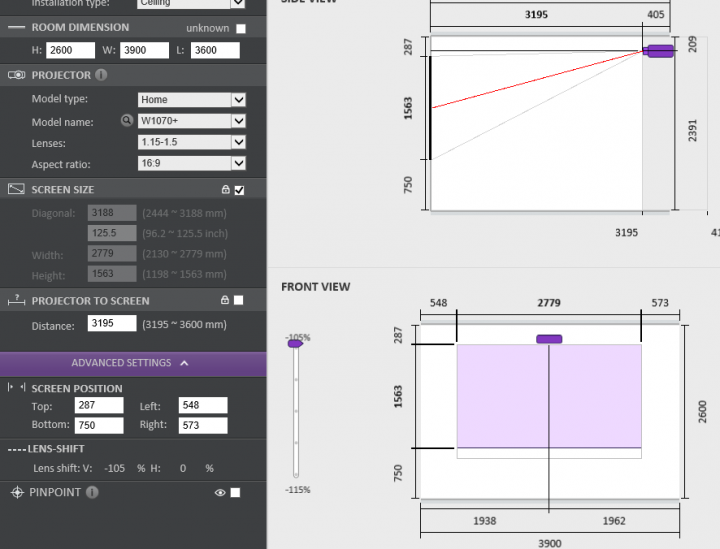Viewport: 720px width, 549px height.
Task: Click the vertical lens shift slider track
Action: pyautogui.click(x=296, y=411)
